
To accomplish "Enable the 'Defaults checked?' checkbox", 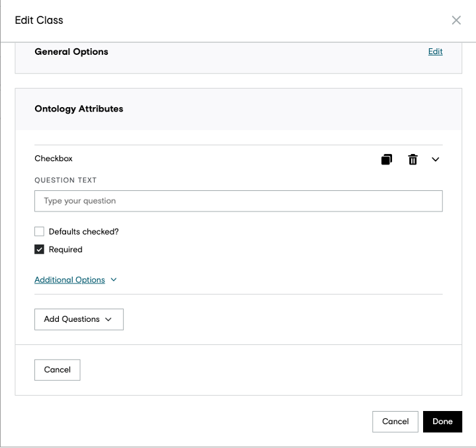I will pos(39,231).
